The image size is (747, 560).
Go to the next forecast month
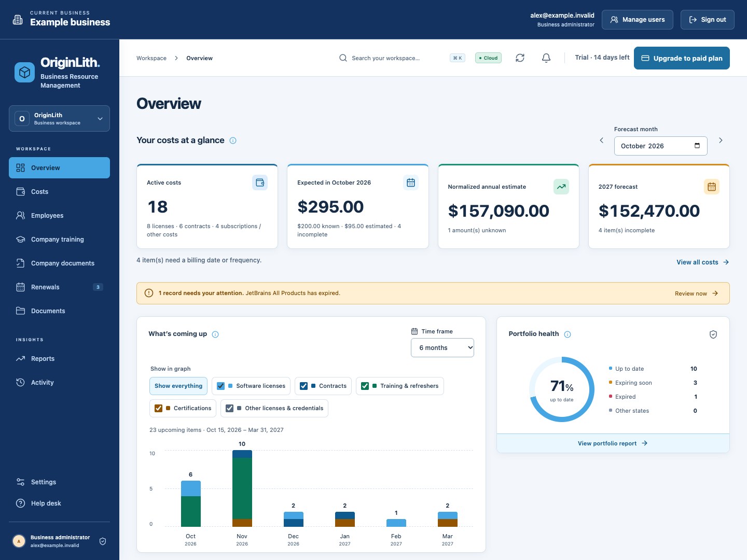pos(721,141)
